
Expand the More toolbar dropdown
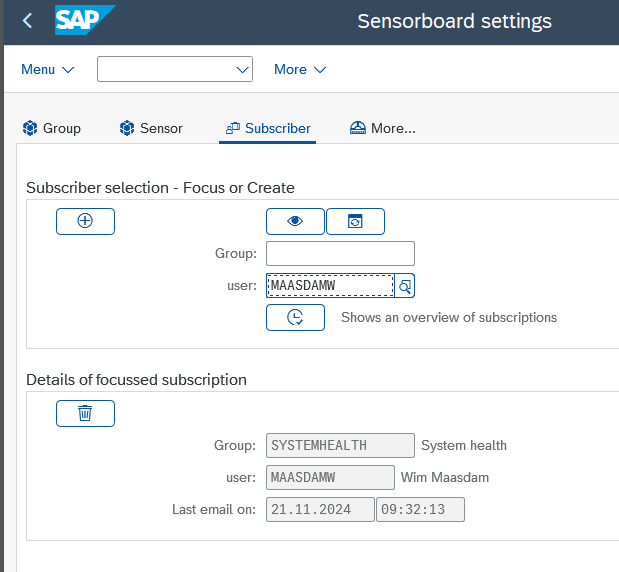pos(300,69)
